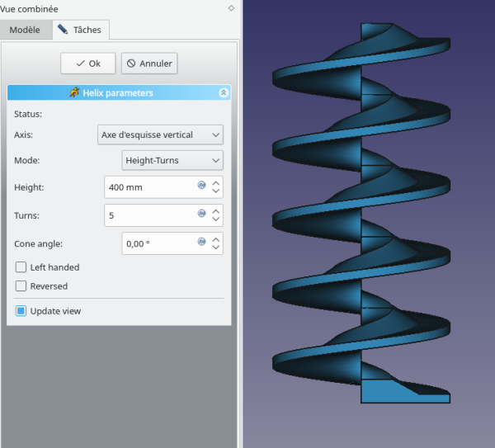Increase Cone angle with up arrow
This screenshot has height=448, width=495.
click(216, 240)
